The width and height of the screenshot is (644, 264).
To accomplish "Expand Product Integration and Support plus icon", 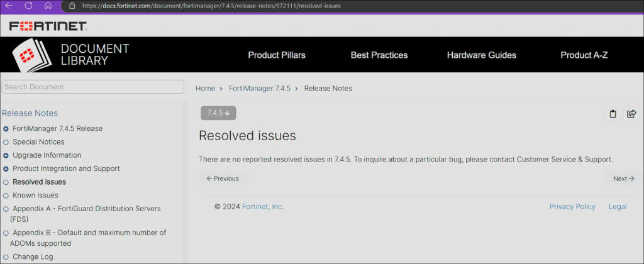I will 6,168.
